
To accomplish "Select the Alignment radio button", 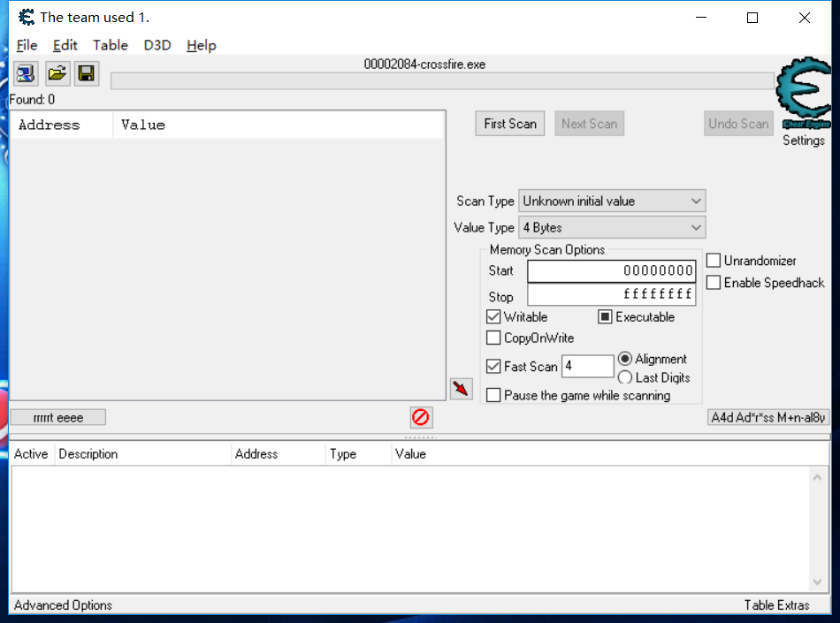I will pyautogui.click(x=624, y=359).
